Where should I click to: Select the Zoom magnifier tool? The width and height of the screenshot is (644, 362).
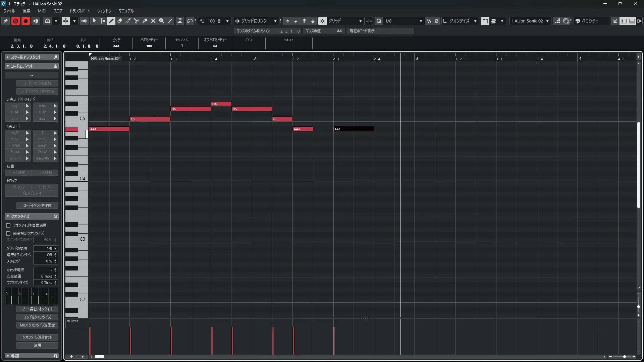click(x=162, y=21)
